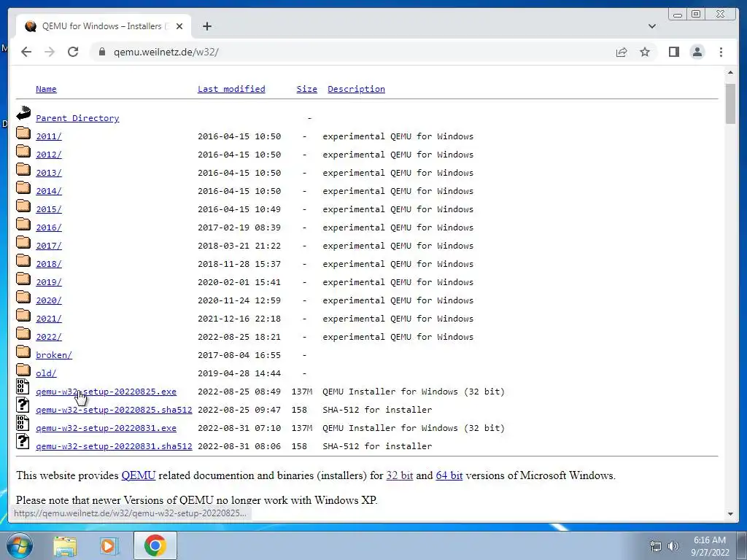
Task: Open the Windows Start button
Action: (x=19, y=545)
